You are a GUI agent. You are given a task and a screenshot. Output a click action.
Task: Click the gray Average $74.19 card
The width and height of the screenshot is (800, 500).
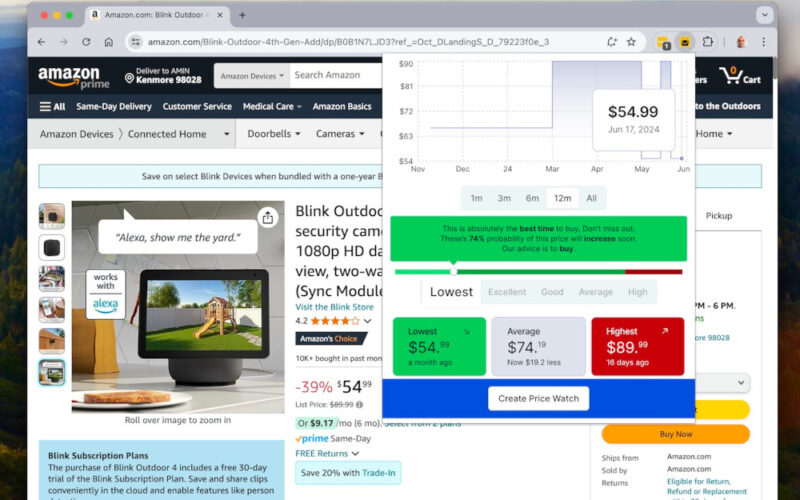pos(538,346)
